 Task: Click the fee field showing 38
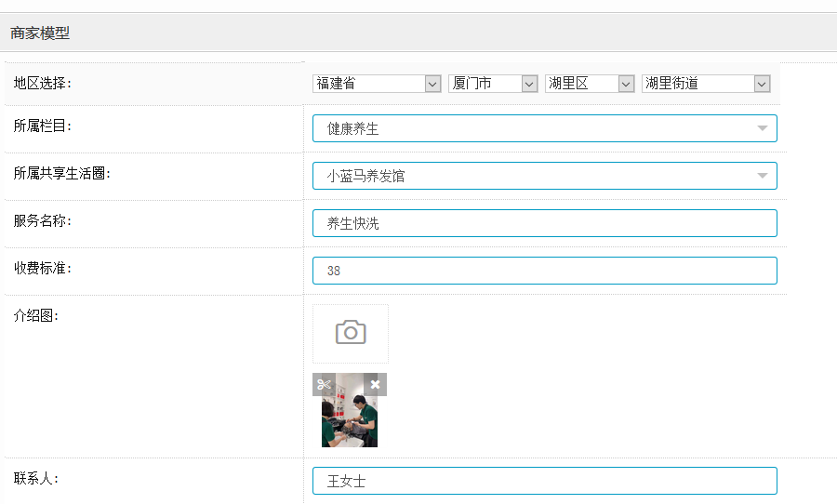point(544,271)
